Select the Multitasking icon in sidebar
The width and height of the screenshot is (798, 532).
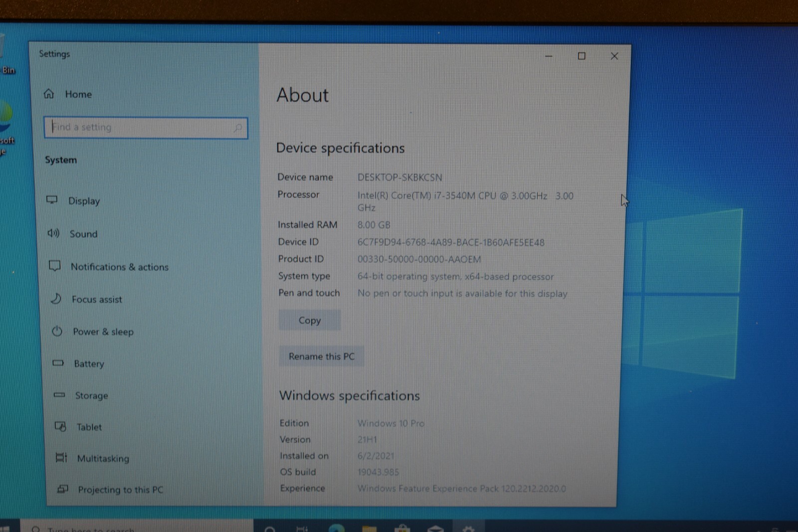61,457
